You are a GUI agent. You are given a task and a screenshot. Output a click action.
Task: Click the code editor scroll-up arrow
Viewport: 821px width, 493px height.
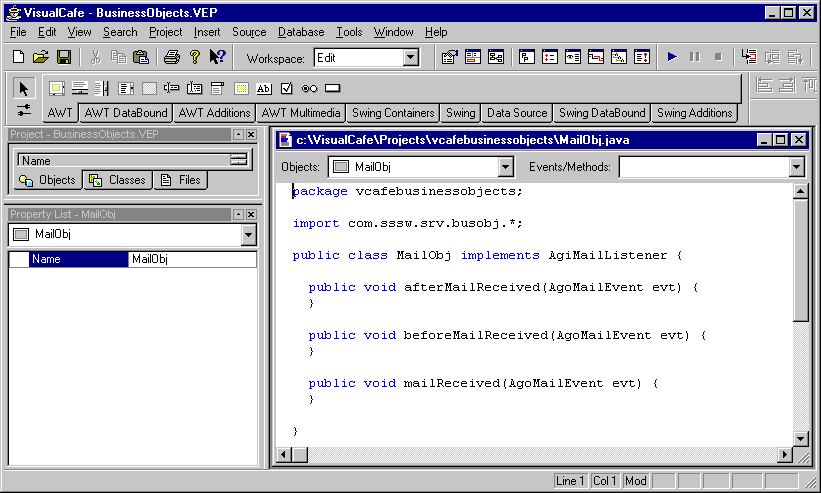coord(800,192)
